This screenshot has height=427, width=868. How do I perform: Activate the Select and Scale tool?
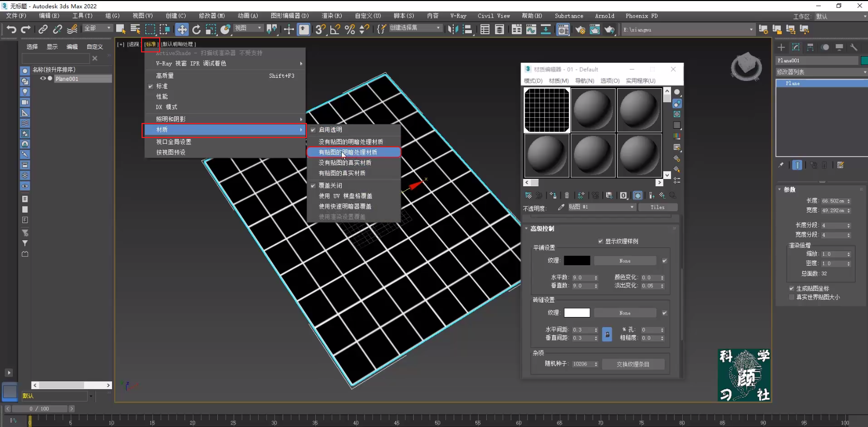click(x=211, y=30)
